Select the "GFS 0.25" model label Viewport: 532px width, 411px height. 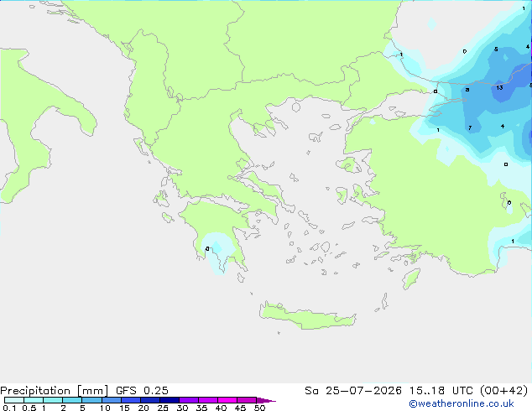coord(142,391)
